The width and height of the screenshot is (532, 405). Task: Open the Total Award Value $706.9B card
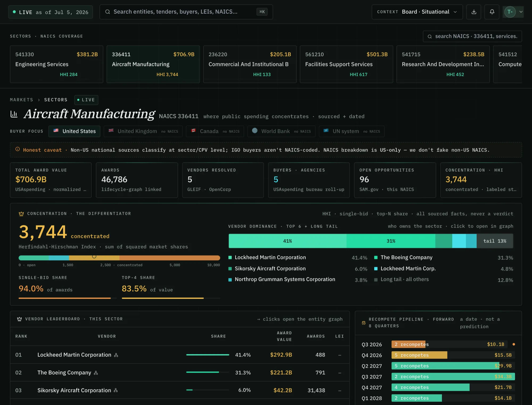pyautogui.click(x=51, y=180)
